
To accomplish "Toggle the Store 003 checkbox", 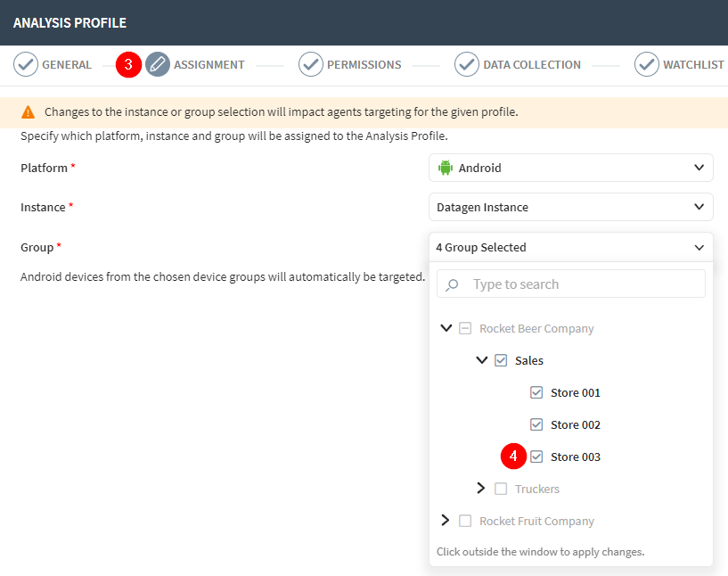I will point(536,457).
